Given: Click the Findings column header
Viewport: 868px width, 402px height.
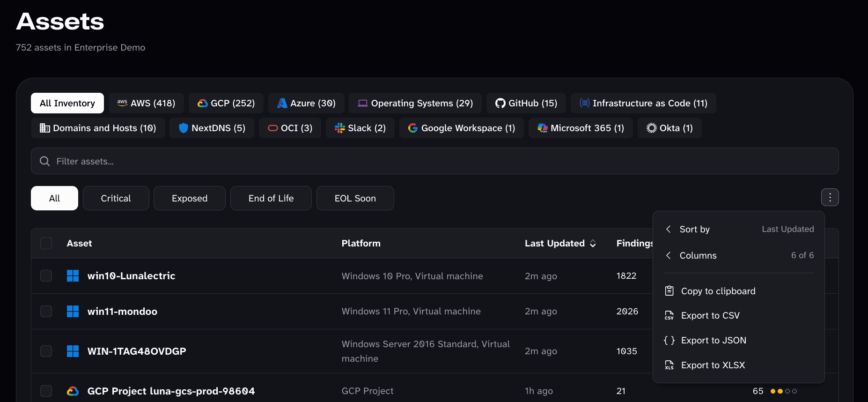Looking at the screenshot, I should pos(635,243).
